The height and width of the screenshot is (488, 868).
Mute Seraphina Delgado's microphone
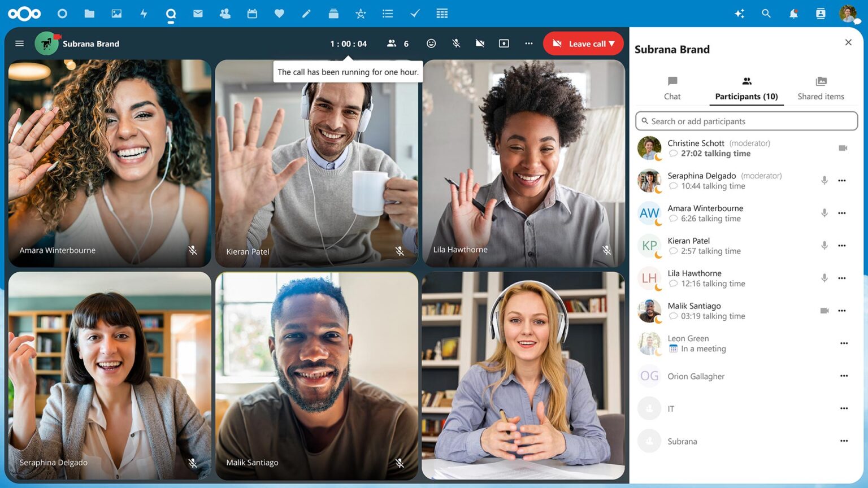click(x=824, y=180)
